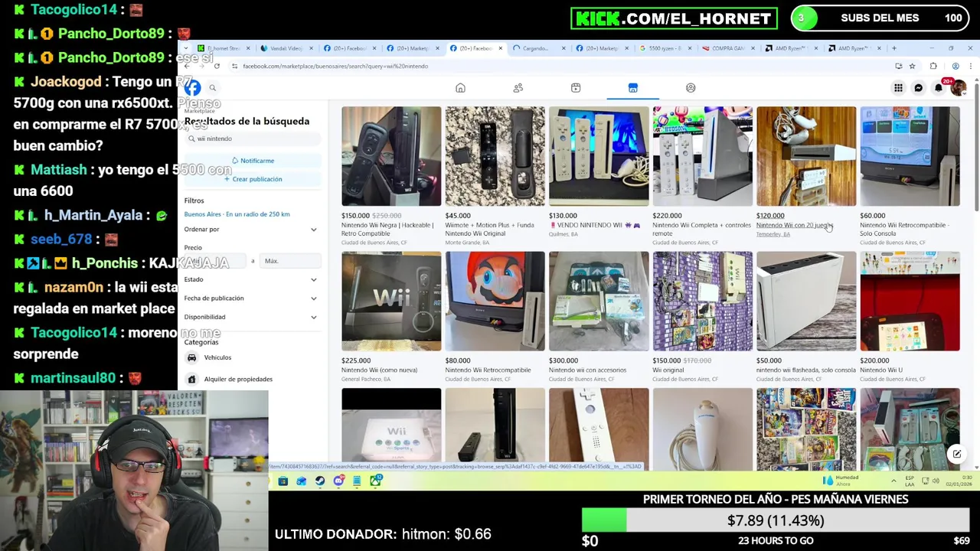Open the Vehículos category link
The width and height of the screenshot is (980, 551).
[x=217, y=357]
